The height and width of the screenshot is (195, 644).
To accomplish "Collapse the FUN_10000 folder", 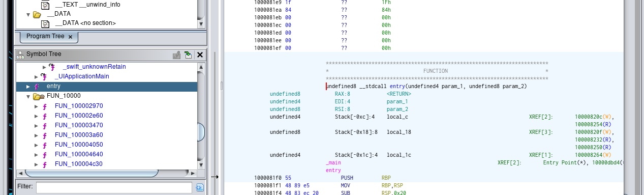I will click(x=28, y=96).
